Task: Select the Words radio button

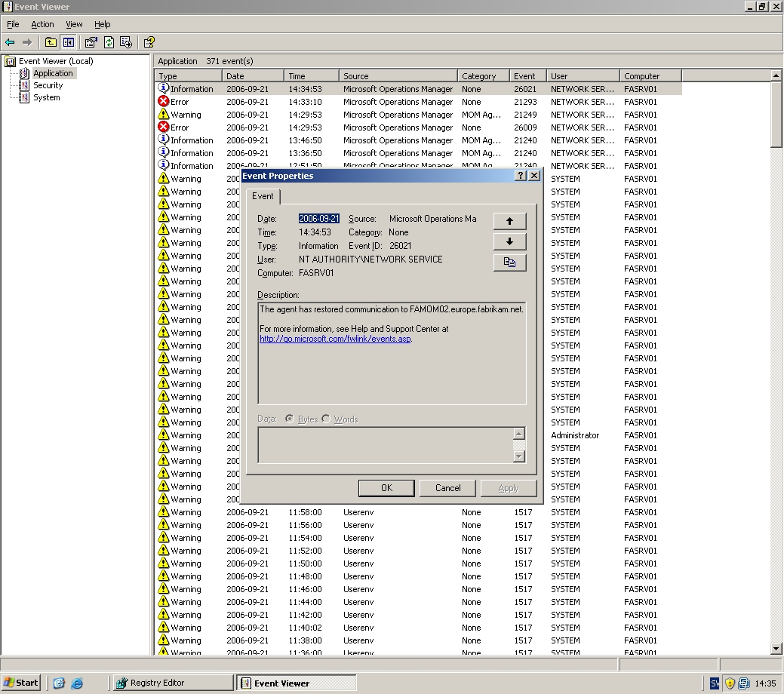Action: click(x=326, y=419)
